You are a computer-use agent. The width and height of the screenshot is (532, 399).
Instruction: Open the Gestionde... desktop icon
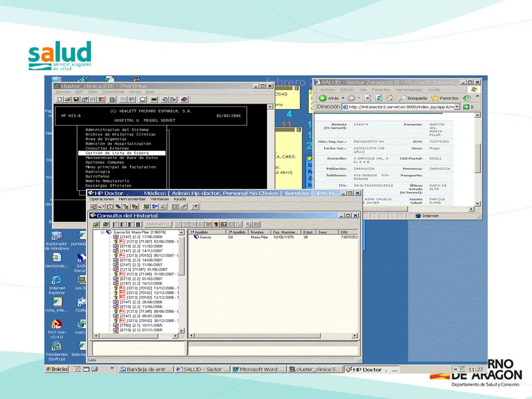(x=57, y=260)
